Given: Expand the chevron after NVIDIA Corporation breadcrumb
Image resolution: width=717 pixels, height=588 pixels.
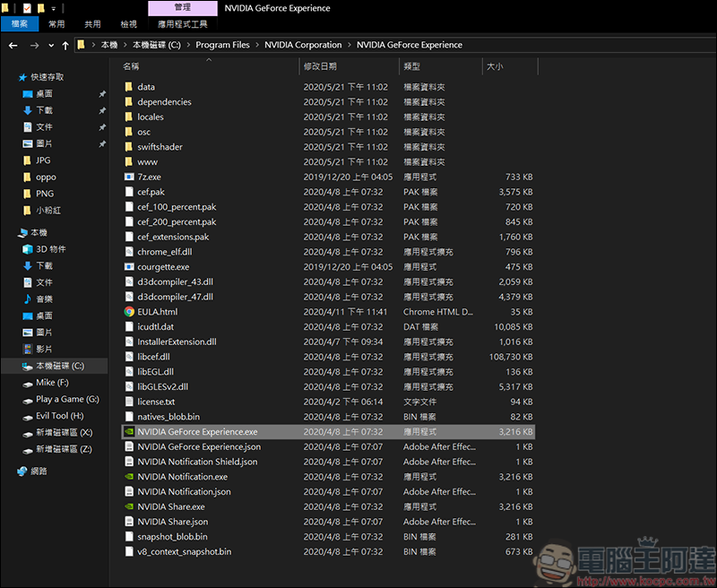Looking at the screenshot, I should click(350, 45).
